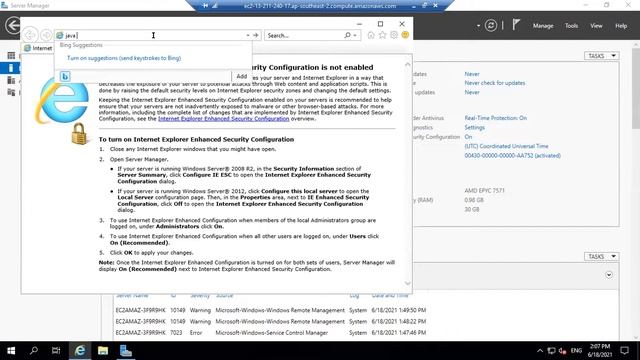Click the search magnifier in IE search box
Image resolution: width=640 pixels, height=360 pixels.
point(347,36)
